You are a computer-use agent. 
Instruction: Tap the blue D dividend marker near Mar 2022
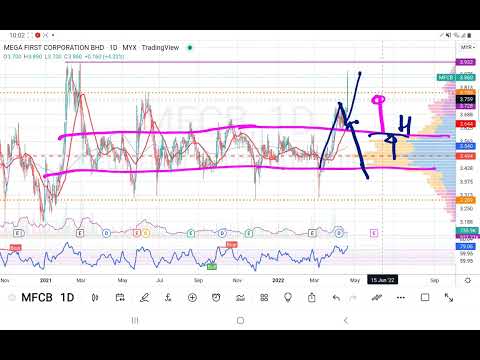pos(339,233)
